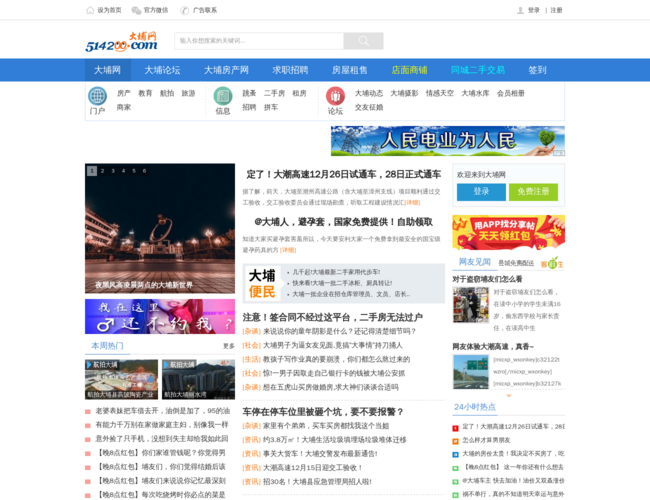Screen dimensions: 650x500
Task: Open 网友体验大潮高速，真香~ article title
Action: tap(493, 346)
